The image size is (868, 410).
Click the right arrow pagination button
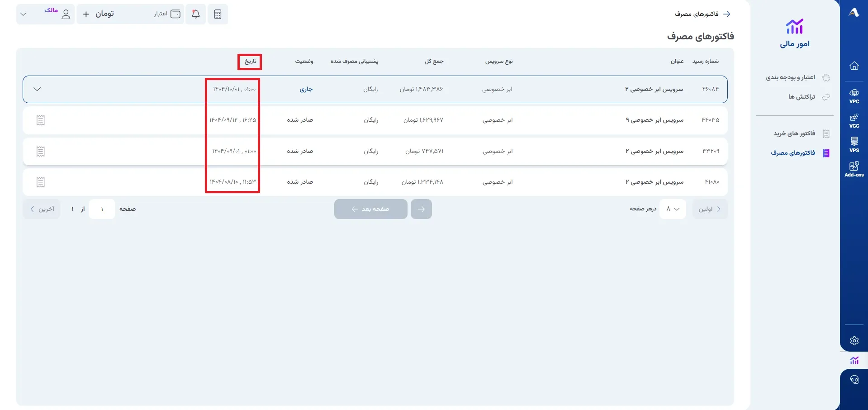(x=421, y=209)
